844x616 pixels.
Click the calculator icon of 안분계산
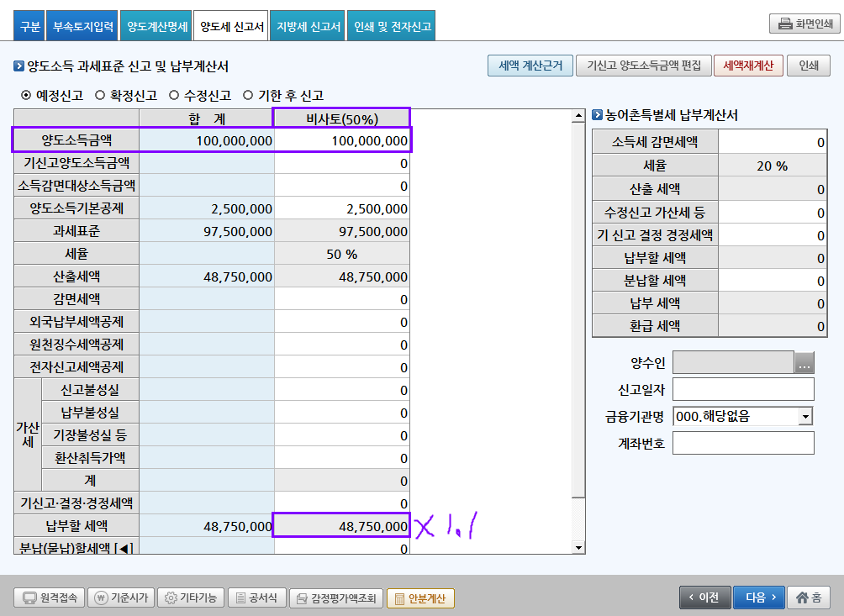[x=399, y=598]
